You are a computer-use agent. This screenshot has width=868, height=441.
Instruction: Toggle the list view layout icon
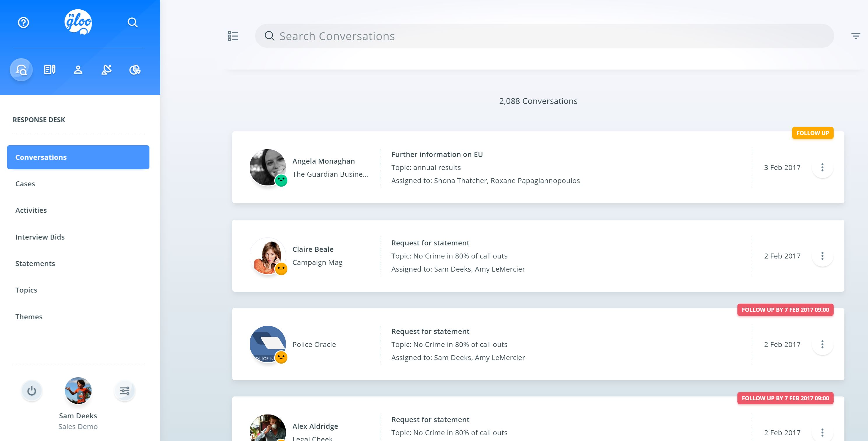[x=233, y=36]
